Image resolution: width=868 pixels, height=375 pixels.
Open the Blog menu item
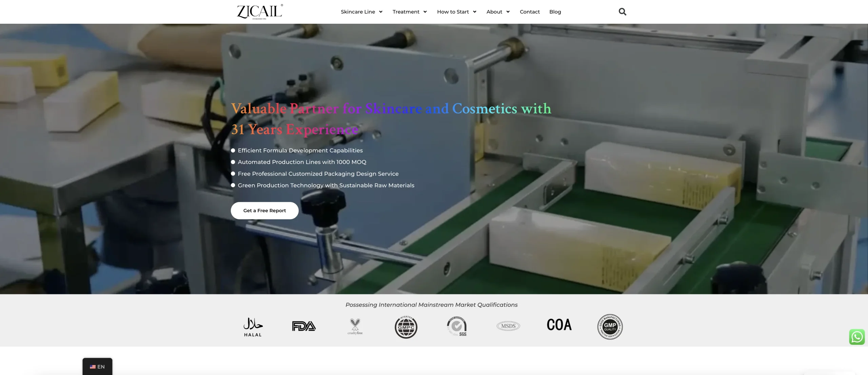click(x=555, y=12)
